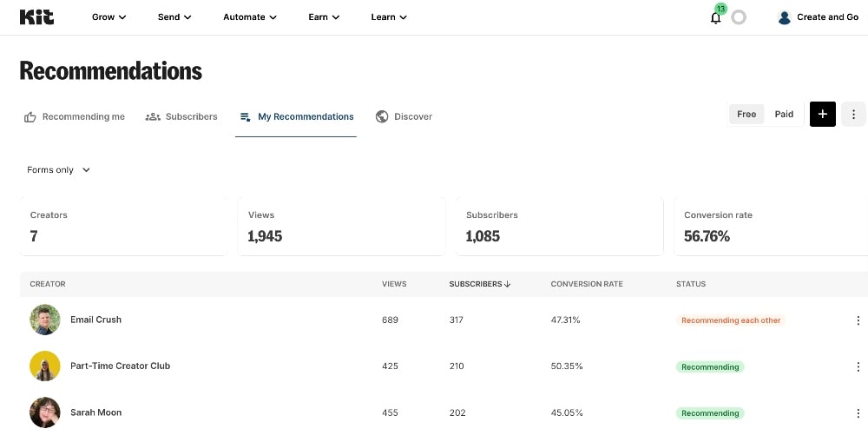Image resolution: width=868 pixels, height=442 pixels.
Task: Click the Recommending each other status badge
Action: (731, 320)
